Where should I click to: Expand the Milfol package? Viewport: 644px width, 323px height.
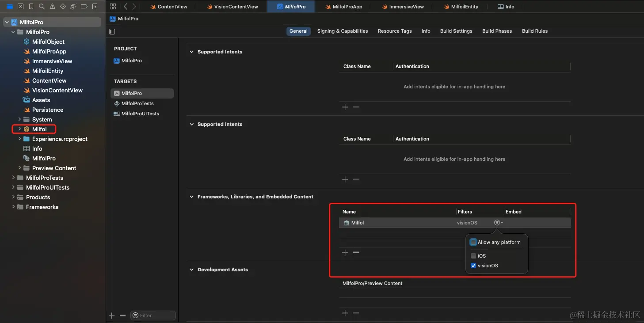tap(19, 129)
